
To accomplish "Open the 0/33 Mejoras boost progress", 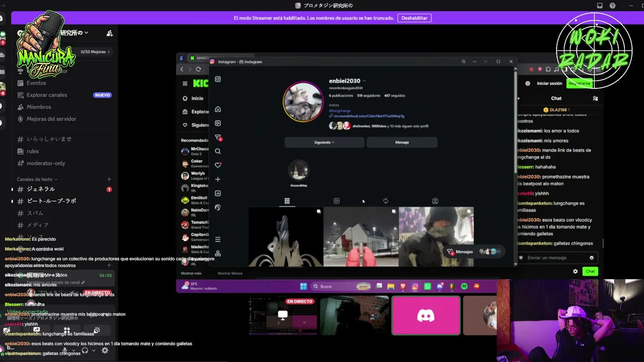I will coord(95,52).
